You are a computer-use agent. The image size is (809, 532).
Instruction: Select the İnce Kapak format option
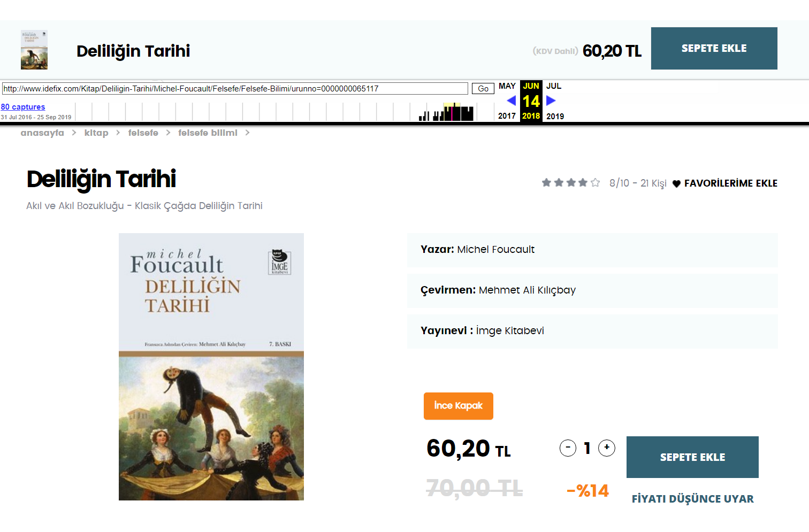459,406
